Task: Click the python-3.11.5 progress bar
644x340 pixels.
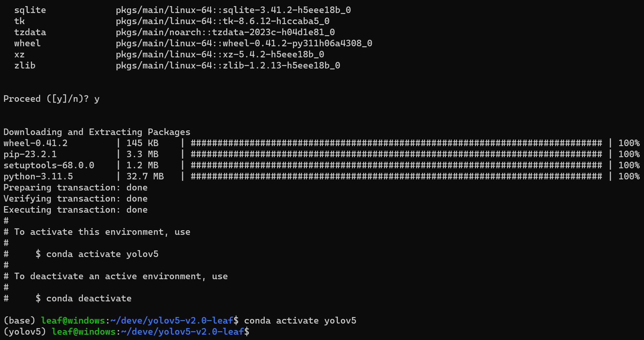Action: click(x=396, y=176)
